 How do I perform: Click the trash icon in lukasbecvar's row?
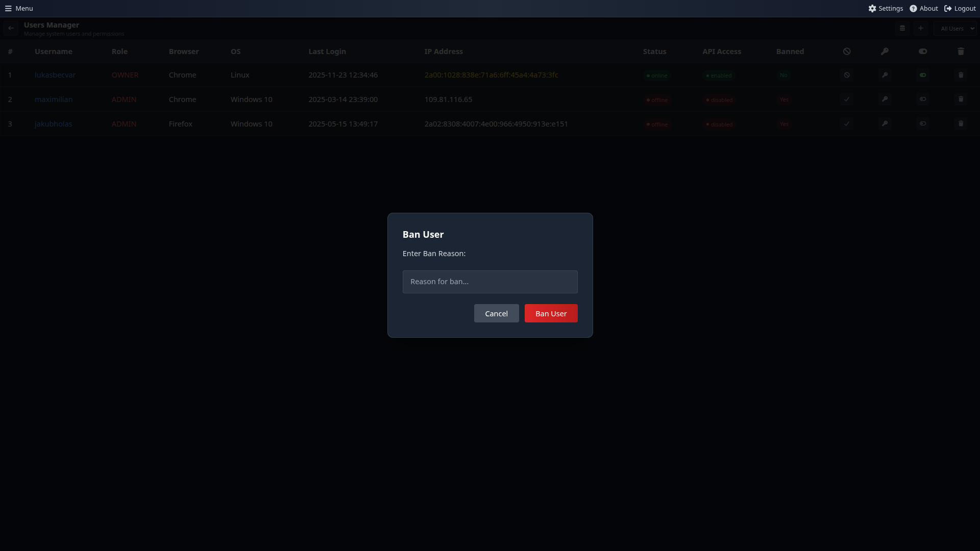point(961,74)
